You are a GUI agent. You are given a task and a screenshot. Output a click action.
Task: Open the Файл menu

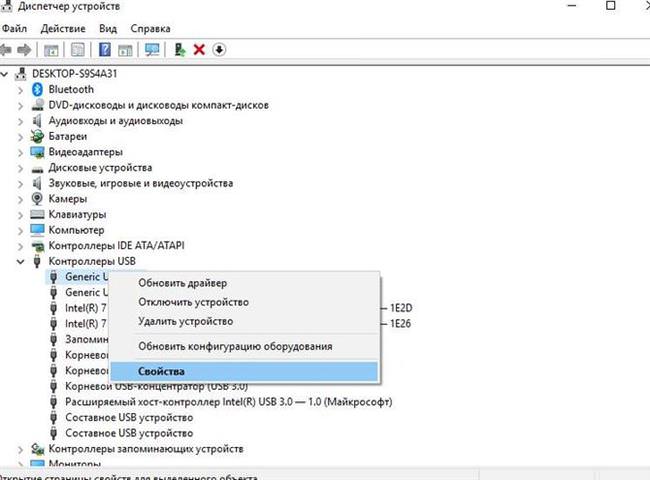15,29
